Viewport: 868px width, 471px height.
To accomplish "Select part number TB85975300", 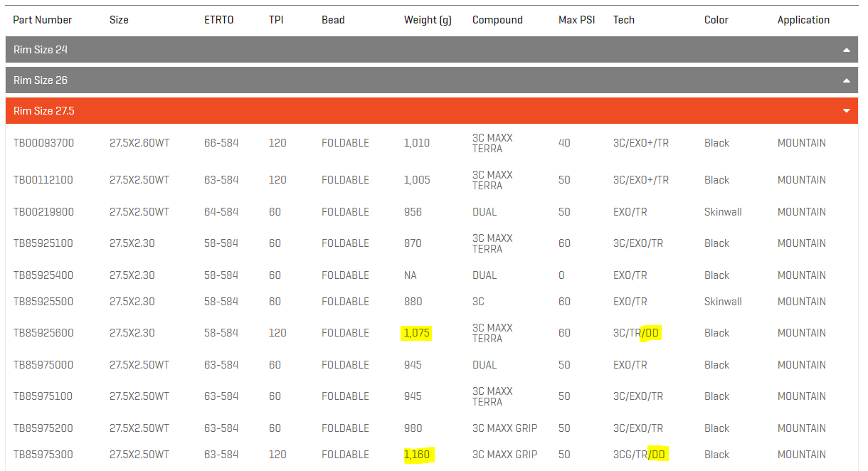I will click(43, 455).
